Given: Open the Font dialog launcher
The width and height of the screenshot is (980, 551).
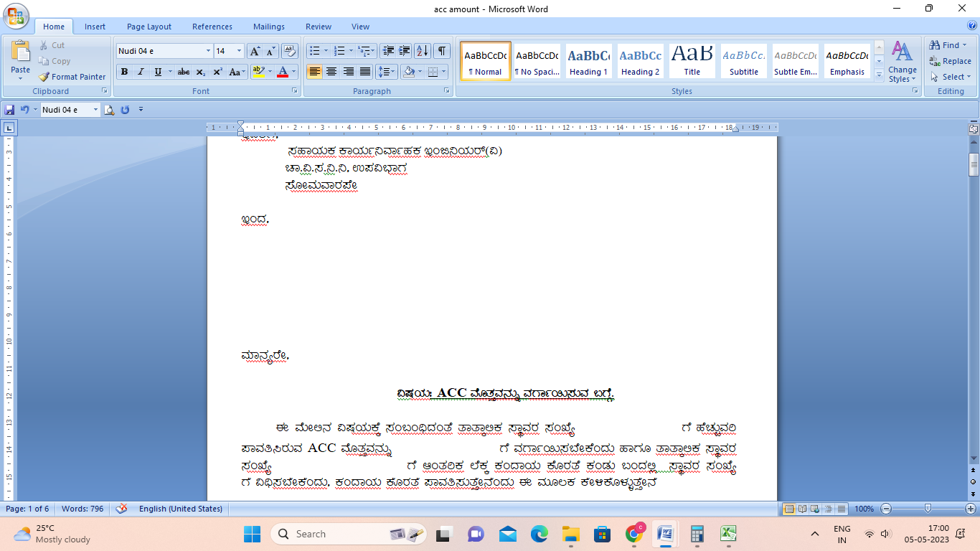Looking at the screenshot, I should (294, 91).
